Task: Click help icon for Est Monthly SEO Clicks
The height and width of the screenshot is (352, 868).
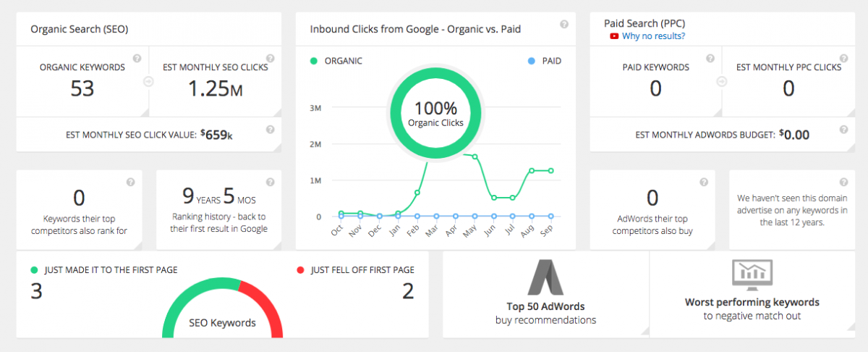Action: click(270, 58)
